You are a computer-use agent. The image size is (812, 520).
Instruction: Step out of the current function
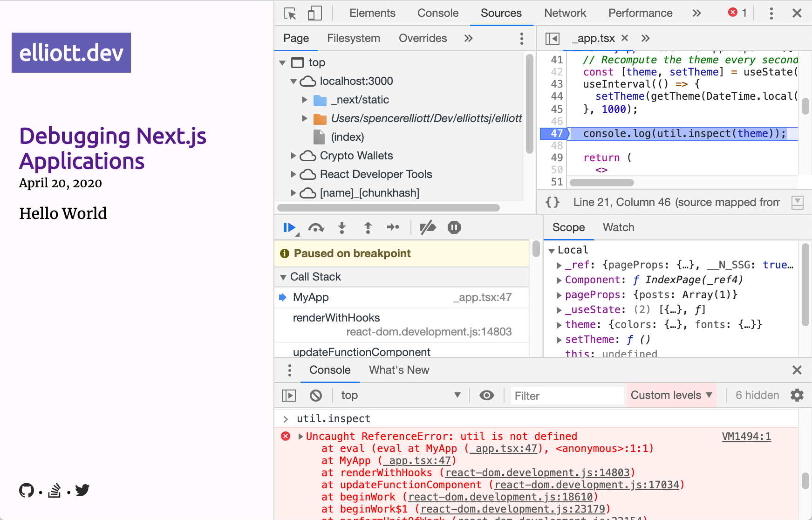[368, 228]
